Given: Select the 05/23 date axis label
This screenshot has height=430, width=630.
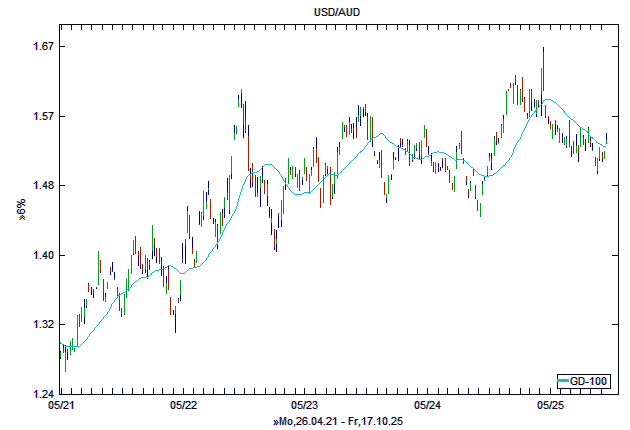Looking at the screenshot, I should coord(305,406).
